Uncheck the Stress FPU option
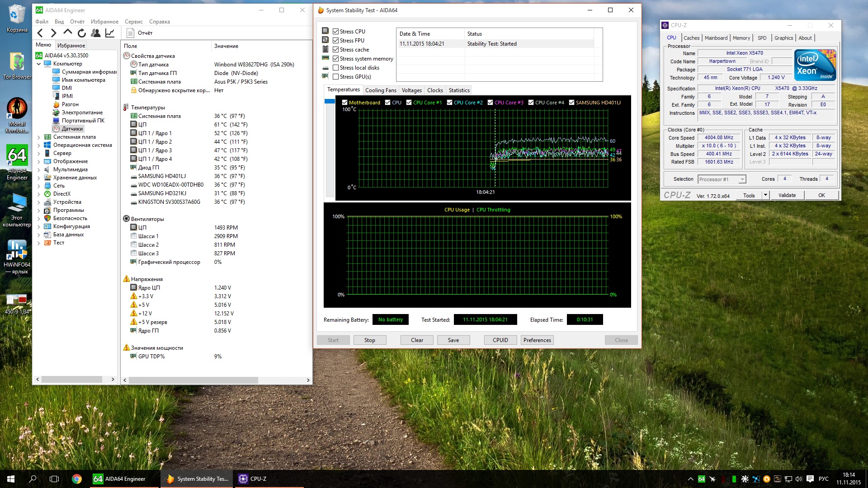The image size is (868, 488). (336, 41)
